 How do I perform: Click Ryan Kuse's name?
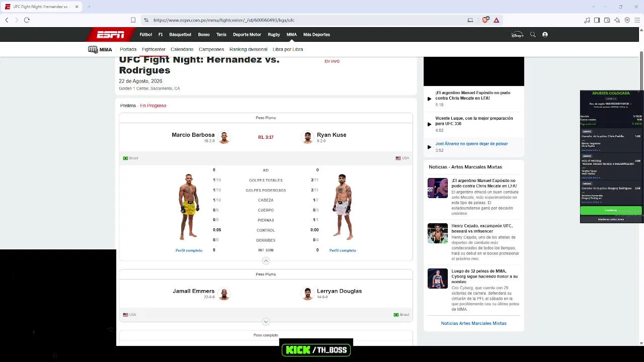332,135
